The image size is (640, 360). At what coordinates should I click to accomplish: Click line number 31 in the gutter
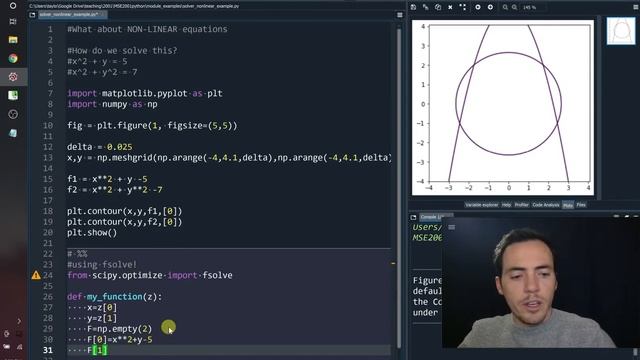click(48, 350)
